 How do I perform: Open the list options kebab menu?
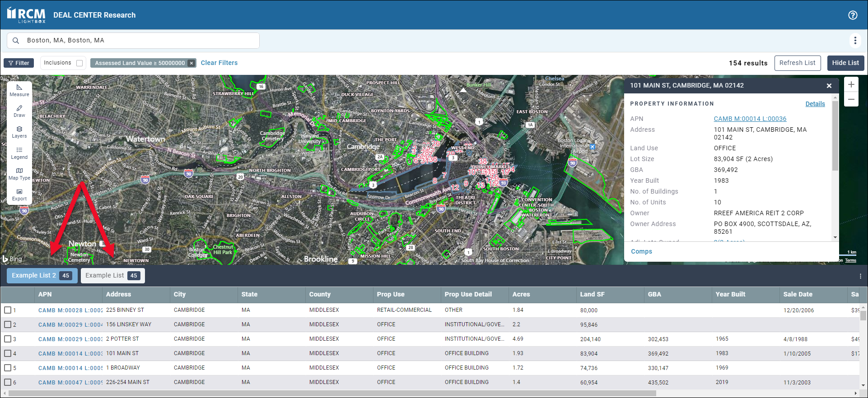tap(860, 276)
